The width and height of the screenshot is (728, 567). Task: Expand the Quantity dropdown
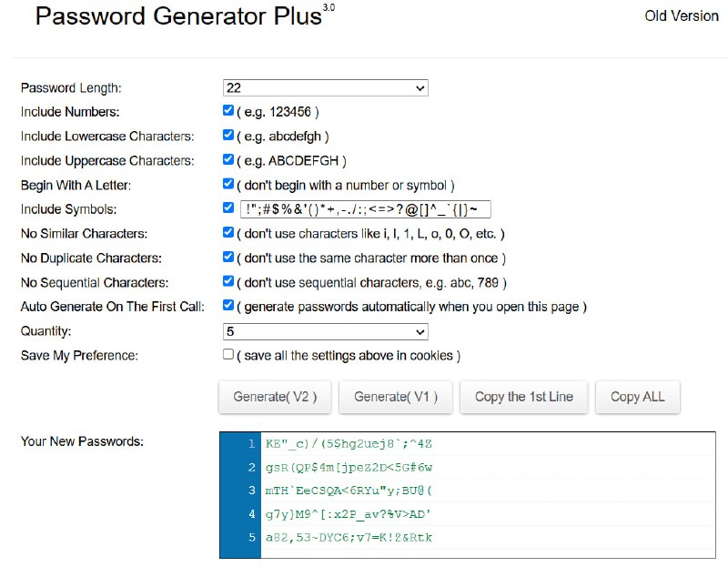pyautogui.click(x=325, y=331)
